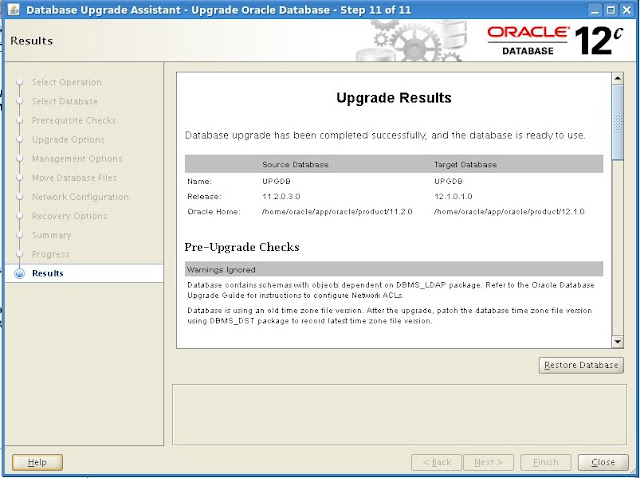The image size is (640, 478).
Task: Click target Oracle Home path product/12.1.0
Action: point(509,211)
